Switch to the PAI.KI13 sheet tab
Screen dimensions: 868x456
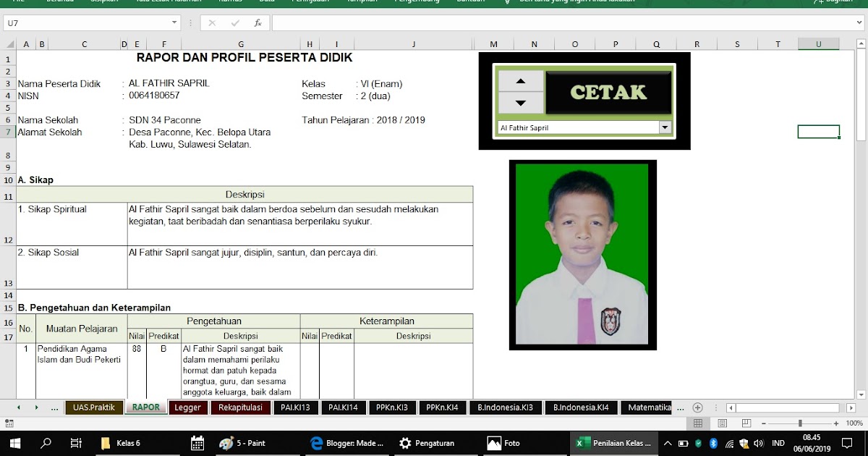click(295, 408)
